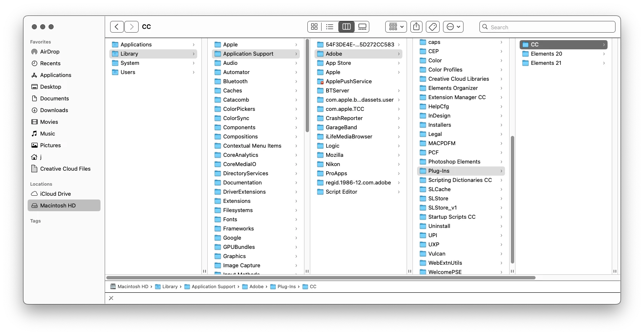Click Plug-Ins in the path bar
The height and width of the screenshot is (335, 644).
pos(283,287)
